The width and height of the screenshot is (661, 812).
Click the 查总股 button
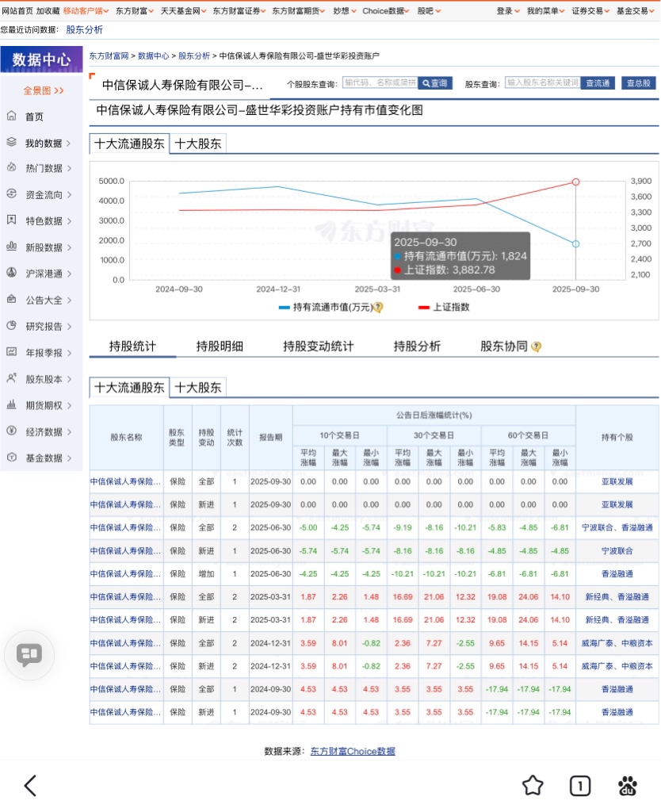tap(638, 82)
